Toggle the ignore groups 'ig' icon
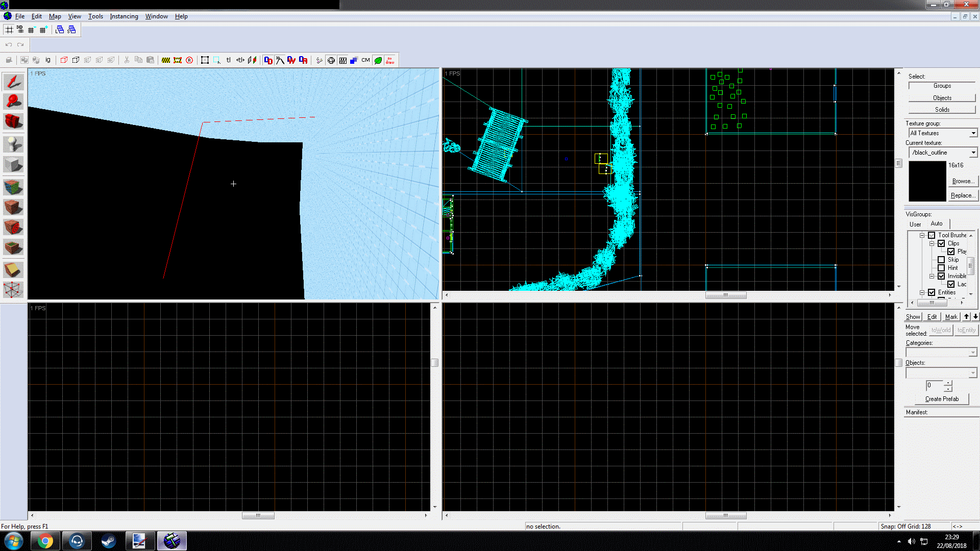 point(48,60)
